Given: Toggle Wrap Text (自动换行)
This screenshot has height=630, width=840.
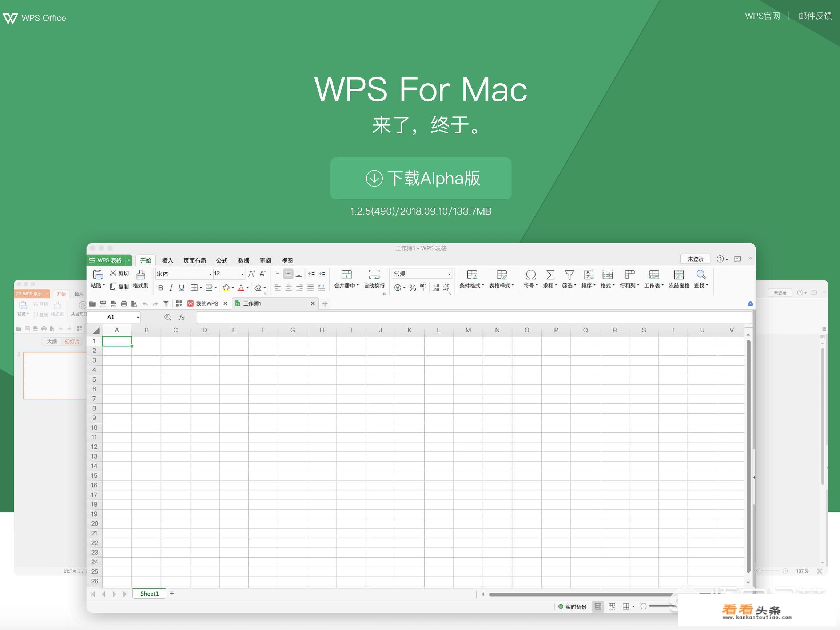Looking at the screenshot, I should (x=374, y=279).
